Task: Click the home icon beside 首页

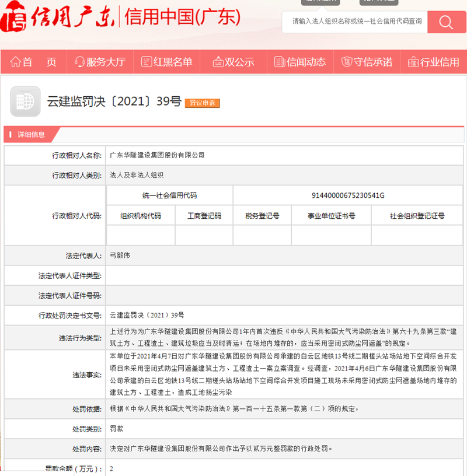Action: (16, 62)
